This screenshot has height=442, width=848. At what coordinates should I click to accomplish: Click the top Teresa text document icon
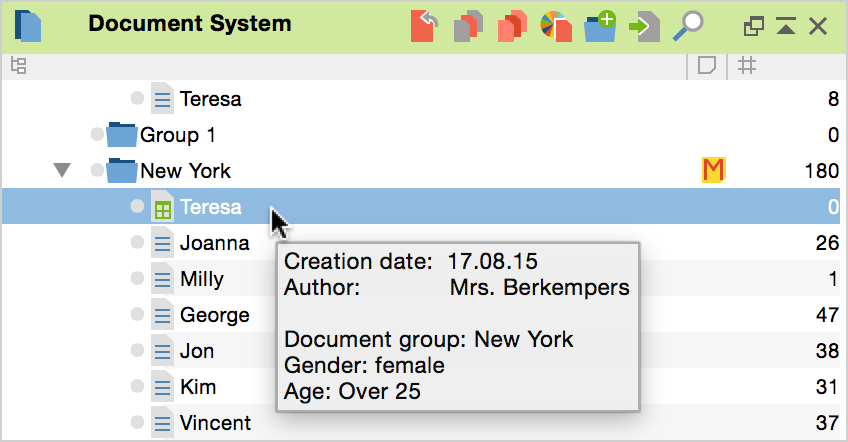[162, 98]
